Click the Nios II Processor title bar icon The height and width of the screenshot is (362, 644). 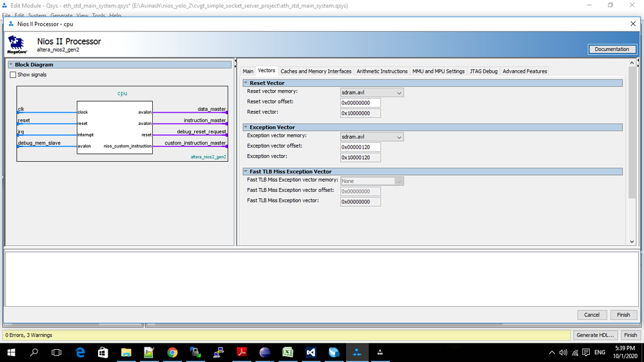(11, 24)
